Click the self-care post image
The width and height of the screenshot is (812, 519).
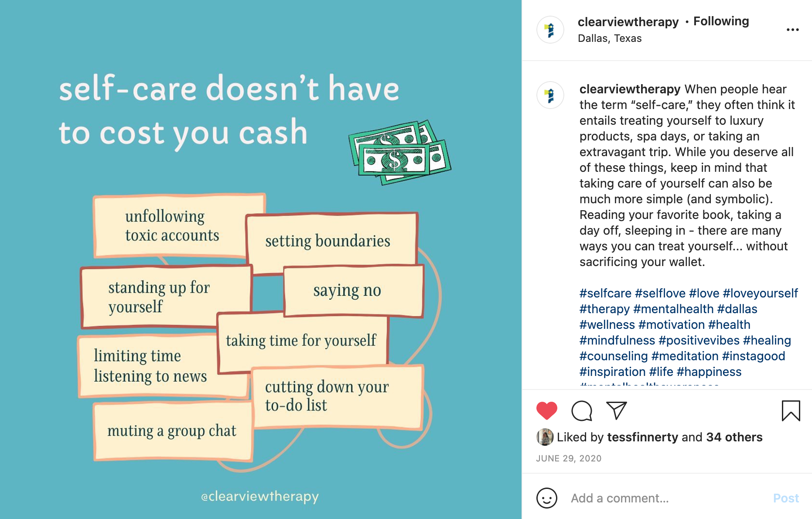click(261, 259)
